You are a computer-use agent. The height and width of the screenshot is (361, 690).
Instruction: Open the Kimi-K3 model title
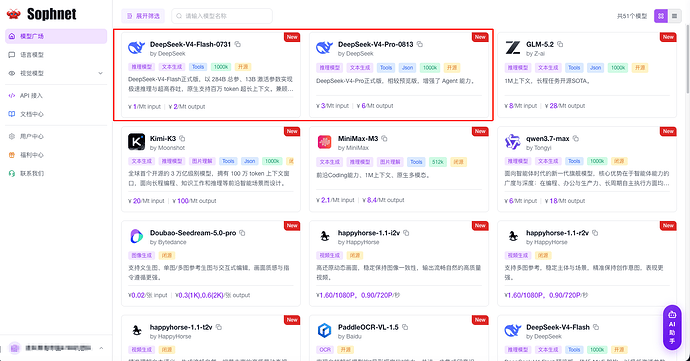[x=163, y=138]
